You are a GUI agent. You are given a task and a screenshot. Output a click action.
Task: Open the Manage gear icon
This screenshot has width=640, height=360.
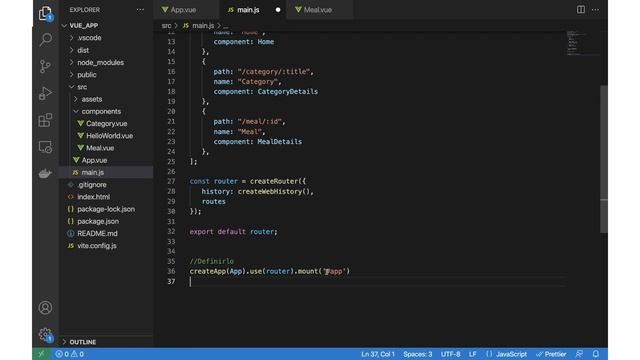pos(45,335)
